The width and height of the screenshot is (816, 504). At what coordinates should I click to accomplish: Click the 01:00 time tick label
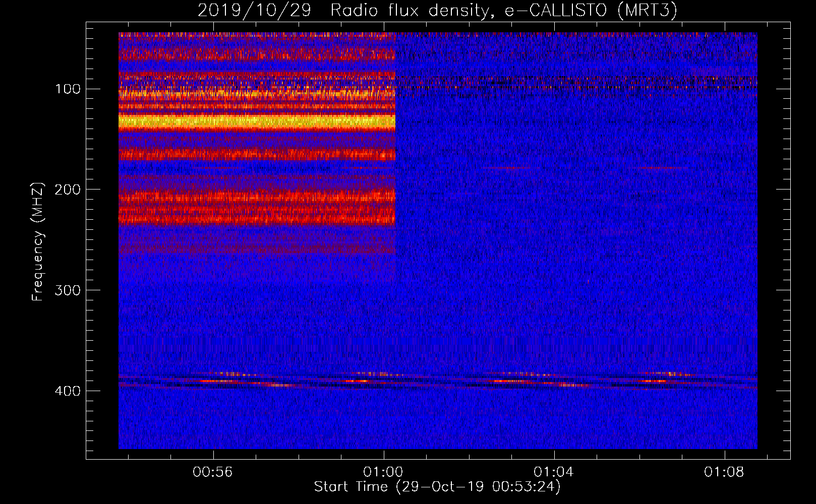383,472
